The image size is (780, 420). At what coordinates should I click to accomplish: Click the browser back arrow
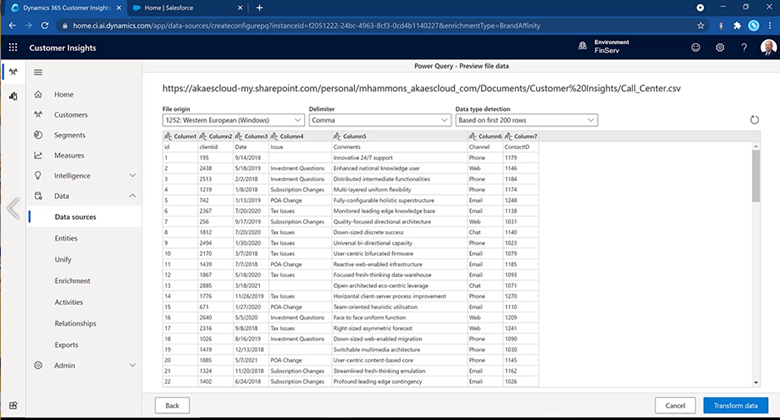(x=12, y=25)
